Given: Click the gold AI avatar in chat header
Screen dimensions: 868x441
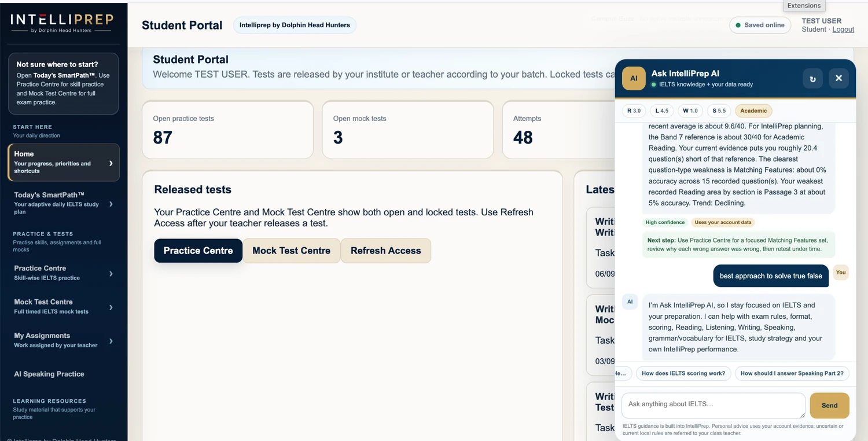Looking at the screenshot, I should point(634,79).
